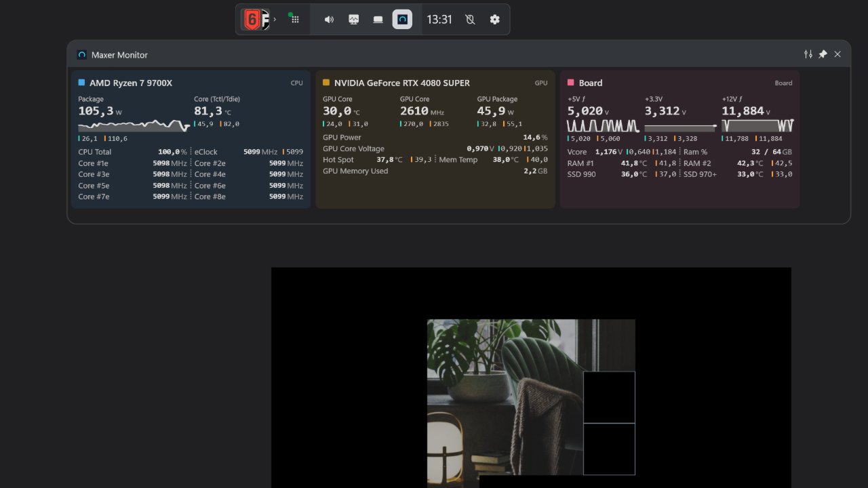Click the red number 6 game icon
This screenshot has width=868, height=488.
tap(252, 20)
